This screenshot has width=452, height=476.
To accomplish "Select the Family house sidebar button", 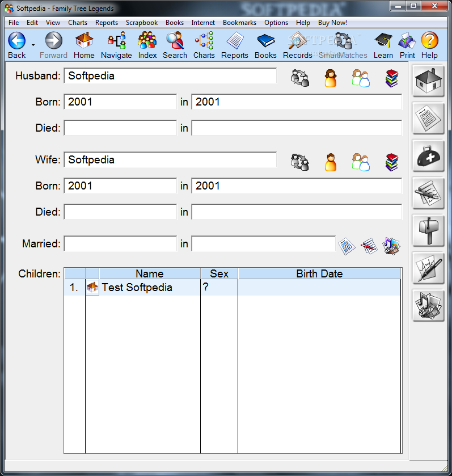I will pyautogui.click(x=428, y=81).
